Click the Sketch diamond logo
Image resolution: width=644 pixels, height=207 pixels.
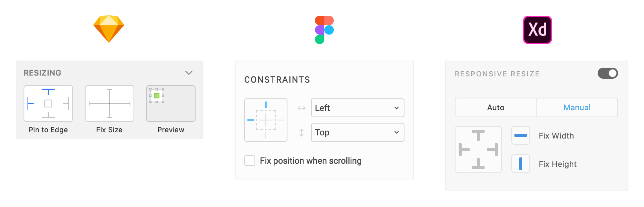click(109, 29)
